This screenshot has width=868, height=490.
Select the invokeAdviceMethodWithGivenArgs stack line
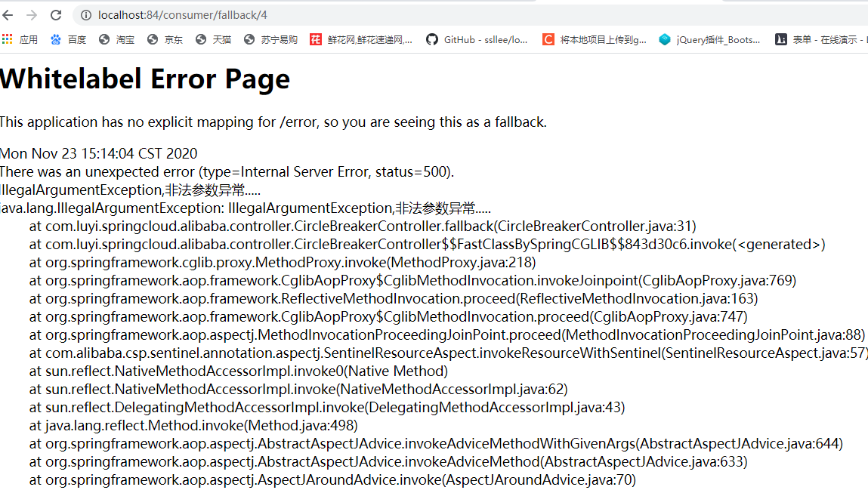[436, 443]
